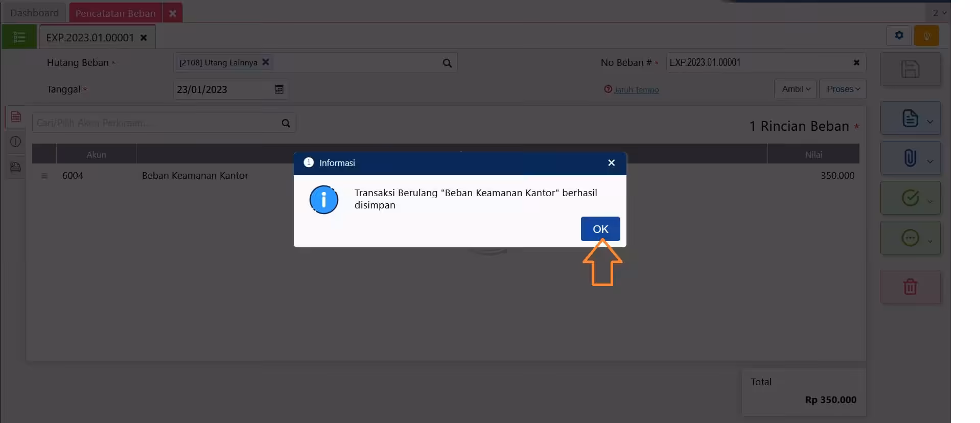Viewport: 980px width, 423px height.
Task: Click the document icon in the right panel
Action: coord(910,118)
